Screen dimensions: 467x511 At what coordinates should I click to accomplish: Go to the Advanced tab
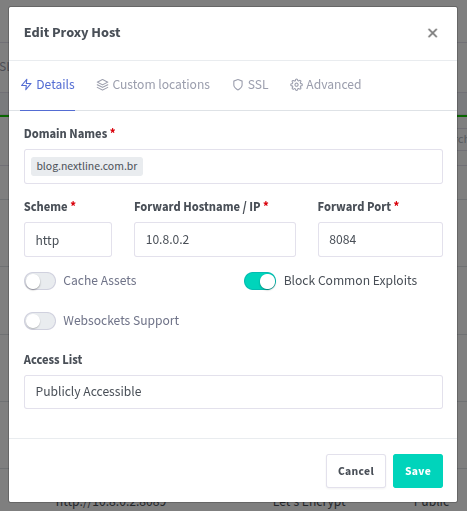[326, 85]
